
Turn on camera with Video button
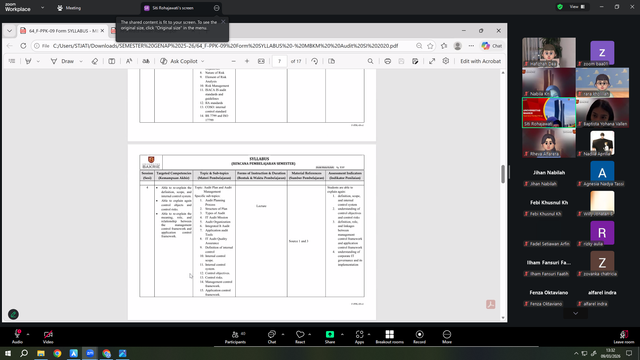click(x=48, y=337)
